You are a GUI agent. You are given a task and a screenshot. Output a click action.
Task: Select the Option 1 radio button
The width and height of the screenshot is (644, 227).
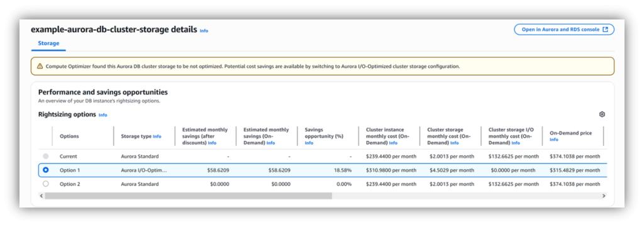point(45,170)
